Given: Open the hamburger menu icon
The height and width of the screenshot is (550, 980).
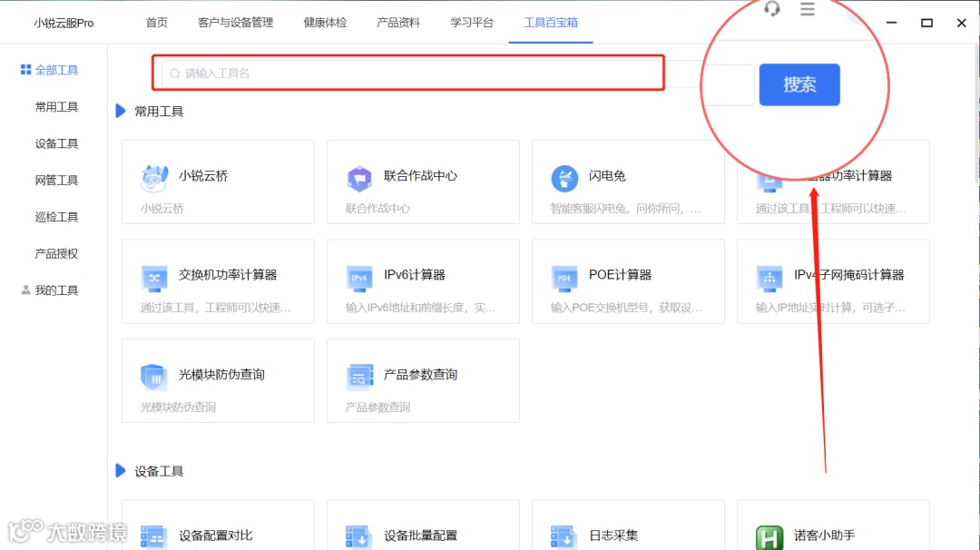Looking at the screenshot, I should pos(808,9).
